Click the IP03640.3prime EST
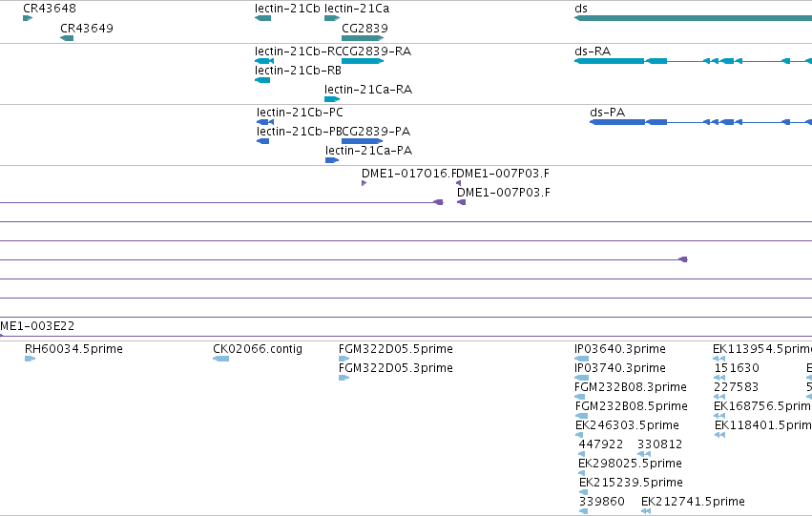The height and width of the screenshot is (516, 812). coord(581,359)
